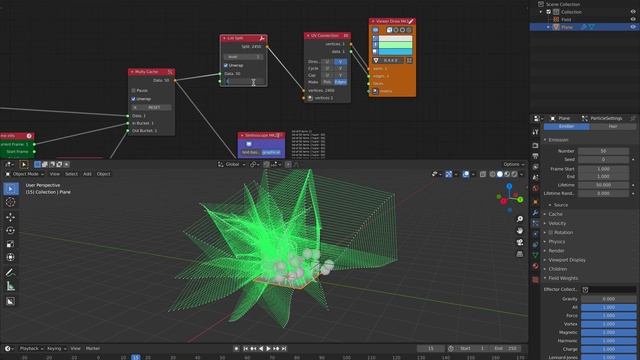Toggle camera view gizmo in viewport
The height and width of the screenshot is (360, 640).
coord(520,242)
